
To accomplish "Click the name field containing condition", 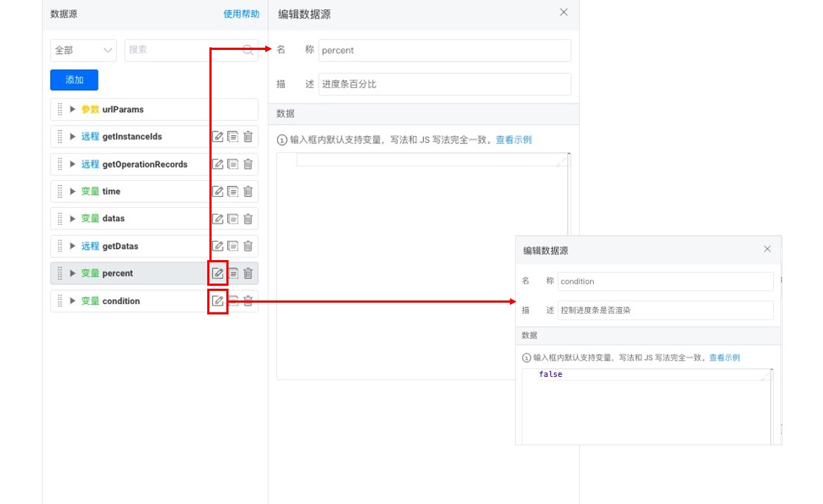I will pos(666,281).
